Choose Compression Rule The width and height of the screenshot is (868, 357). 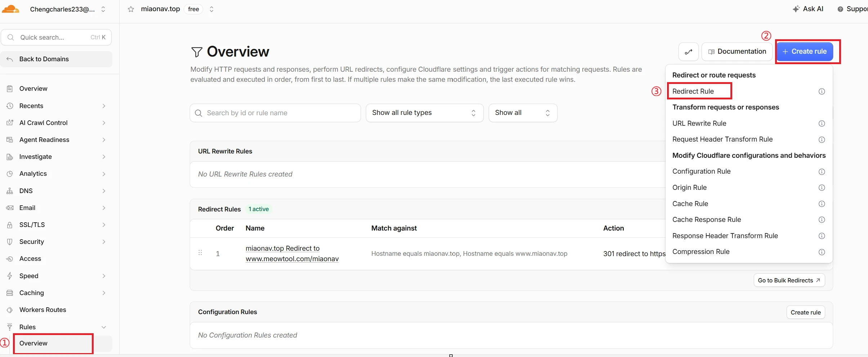pos(701,252)
